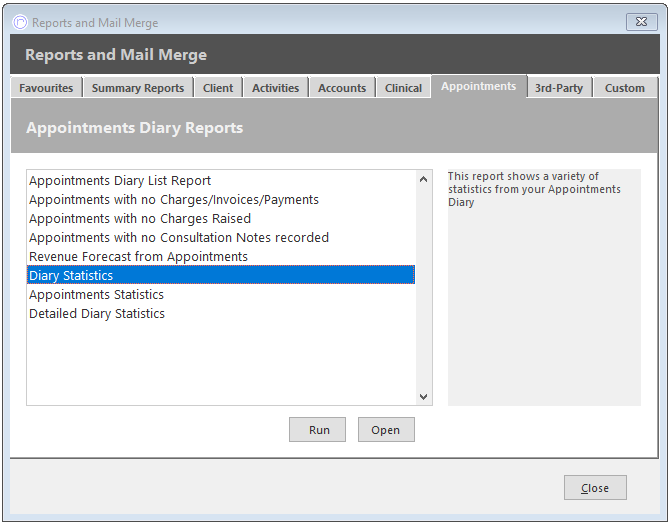Switch to the Favourites tab
Image resolution: width=671 pixels, height=525 pixels.
[46, 88]
